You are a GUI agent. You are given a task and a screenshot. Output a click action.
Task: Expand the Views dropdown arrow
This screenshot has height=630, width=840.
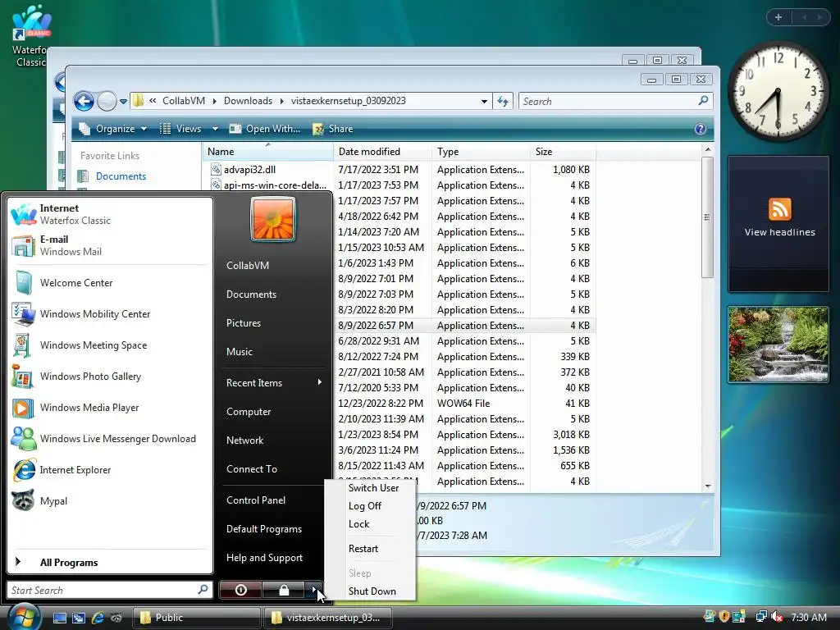coord(215,129)
